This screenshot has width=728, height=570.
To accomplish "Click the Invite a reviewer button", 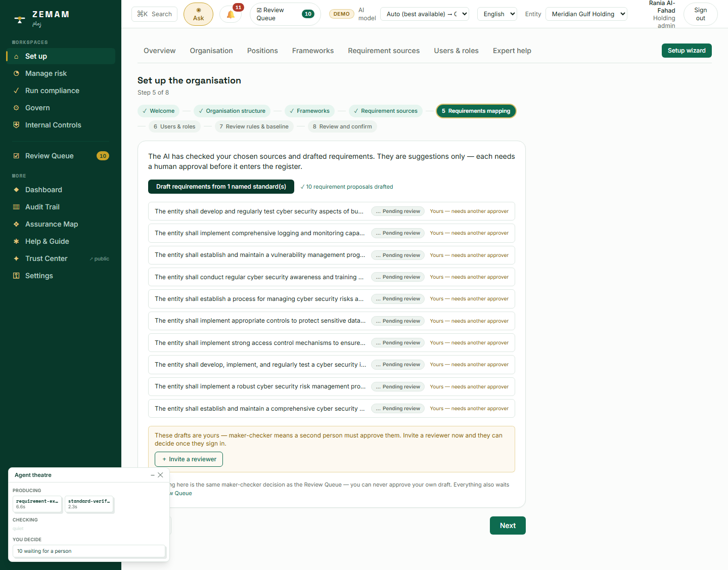I will pyautogui.click(x=189, y=459).
